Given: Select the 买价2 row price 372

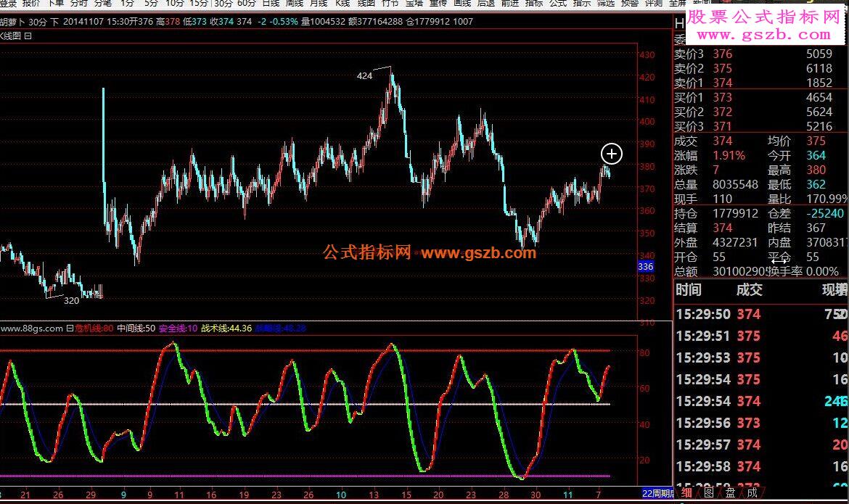Looking at the screenshot, I should click(x=722, y=112).
